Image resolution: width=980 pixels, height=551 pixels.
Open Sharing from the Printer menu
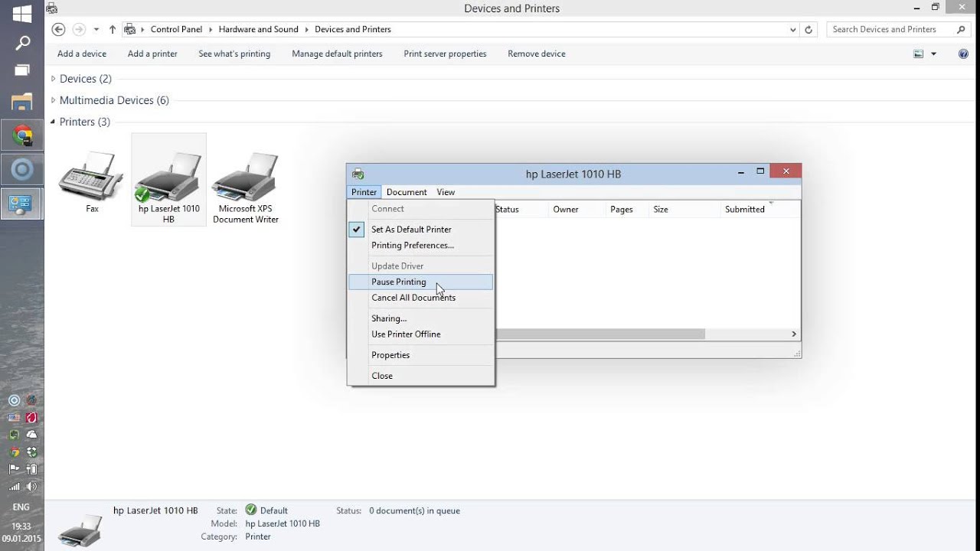pos(420,318)
